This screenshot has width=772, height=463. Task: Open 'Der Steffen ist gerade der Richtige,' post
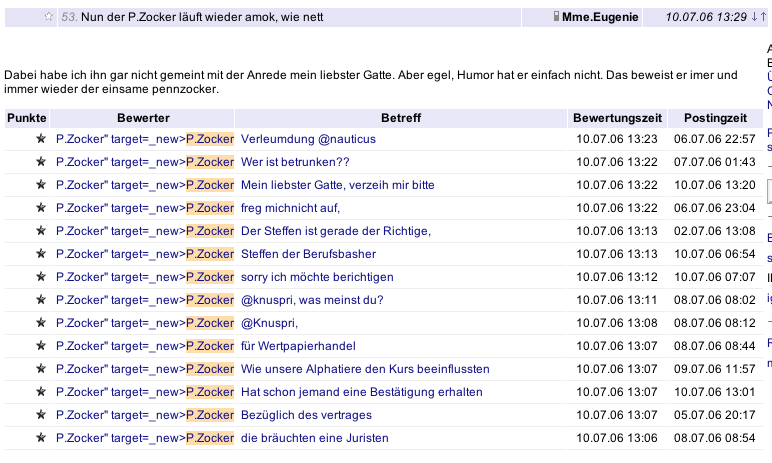[x=335, y=231]
